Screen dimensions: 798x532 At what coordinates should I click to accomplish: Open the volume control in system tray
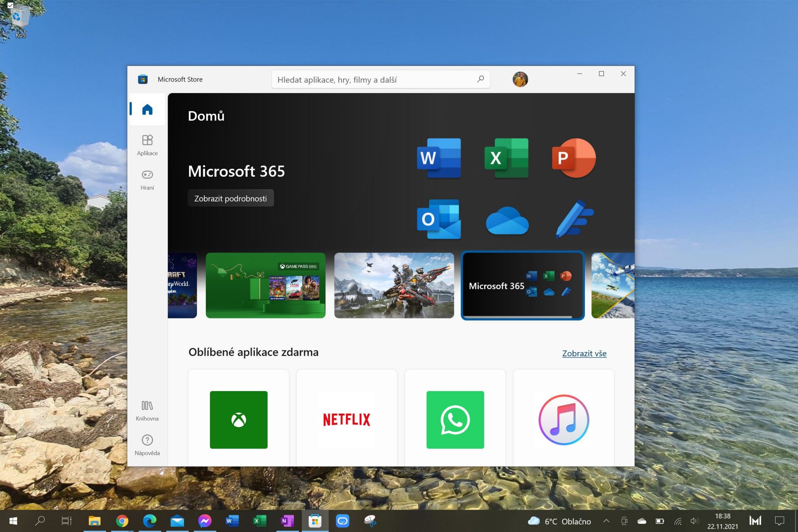695,521
